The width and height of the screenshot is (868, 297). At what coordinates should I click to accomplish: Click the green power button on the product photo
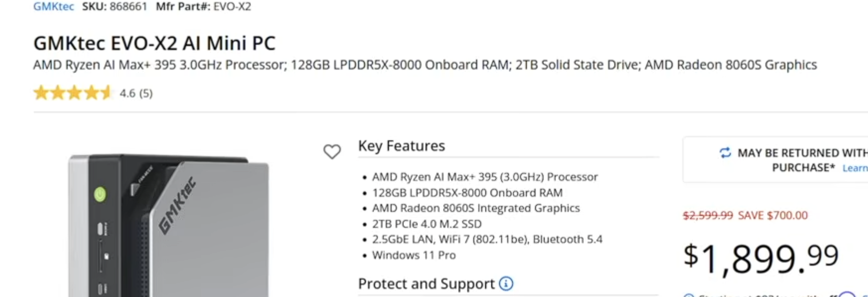pyautogui.click(x=100, y=194)
